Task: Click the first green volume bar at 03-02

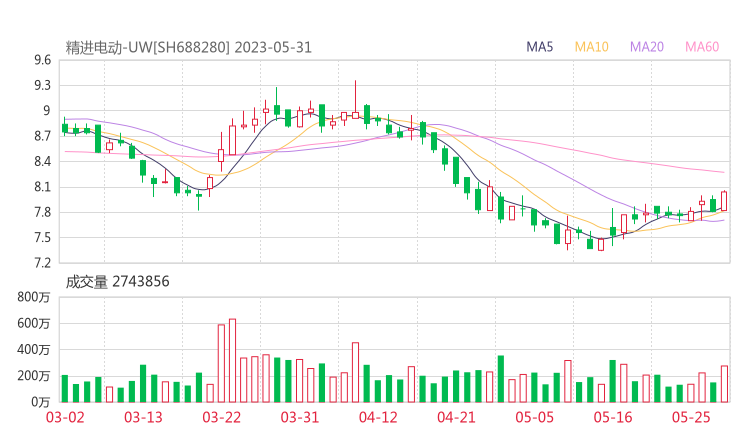Action: click(65, 389)
